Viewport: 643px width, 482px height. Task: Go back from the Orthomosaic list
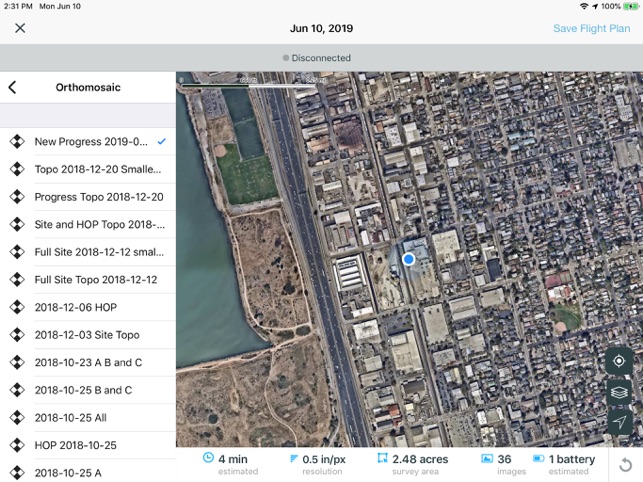pos(12,87)
